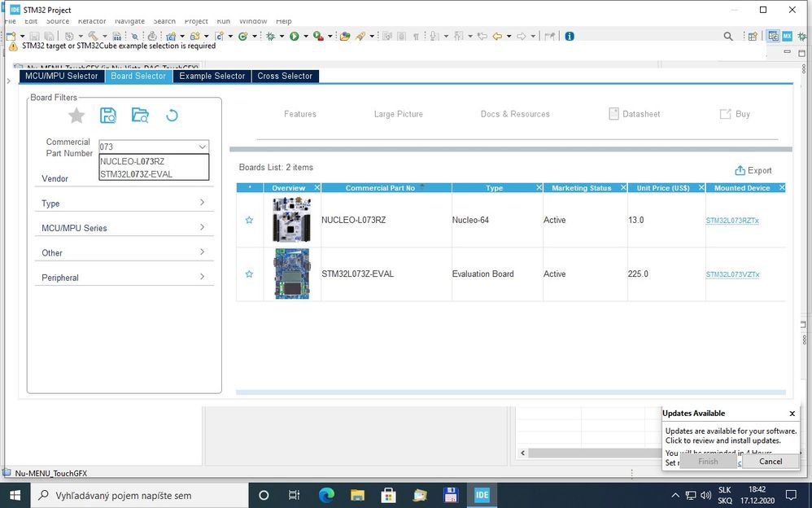Click the new C source file icon
Viewport: 812px width, 508px height.
click(219, 36)
